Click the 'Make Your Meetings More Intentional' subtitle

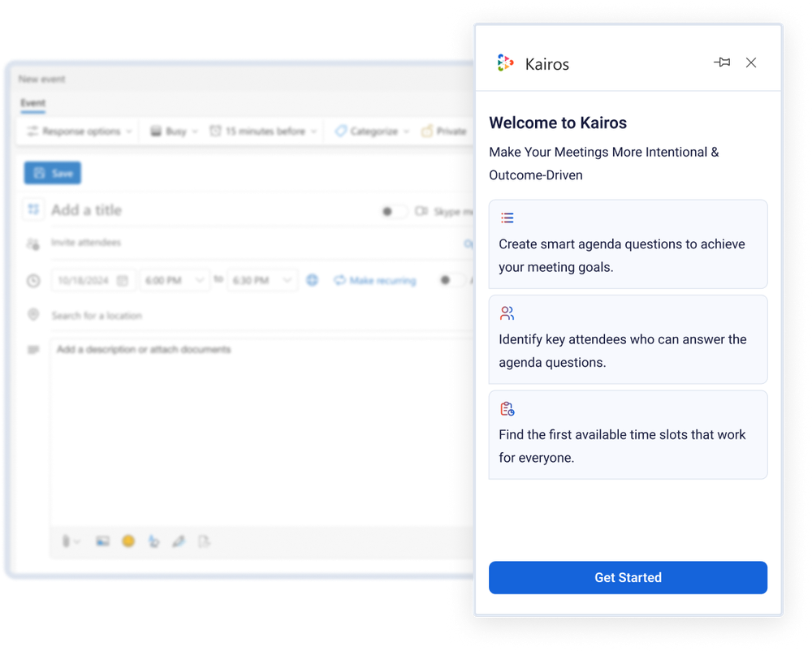[x=604, y=163]
